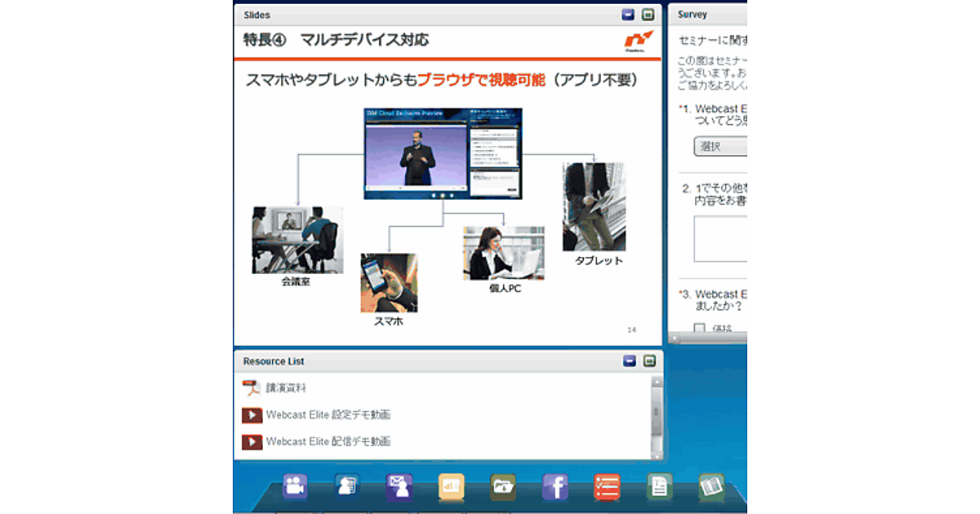
Task: Click the question 2 text answer box
Action: [x=720, y=238]
